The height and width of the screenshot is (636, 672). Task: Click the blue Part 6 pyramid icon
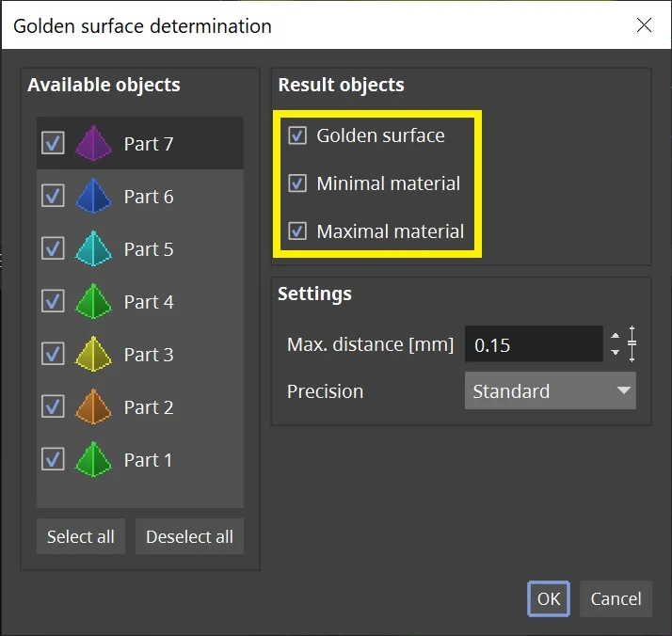pyautogui.click(x=93, y=196)
